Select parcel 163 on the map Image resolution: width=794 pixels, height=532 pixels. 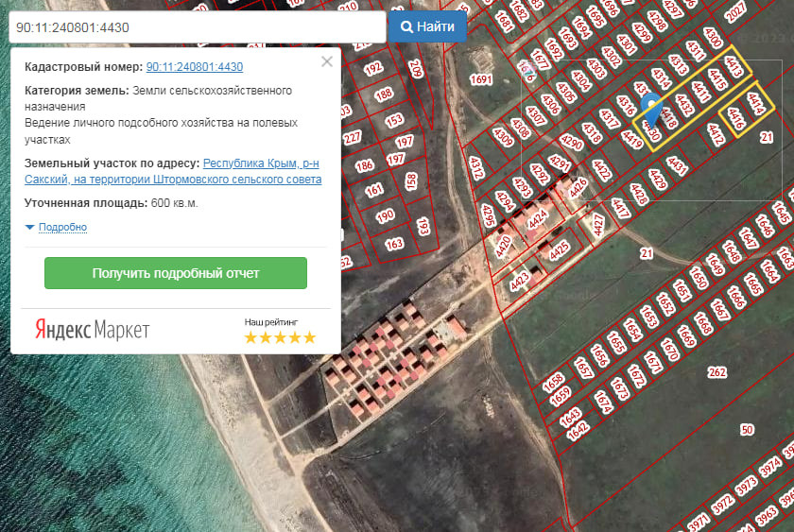[x=394, y=245]
